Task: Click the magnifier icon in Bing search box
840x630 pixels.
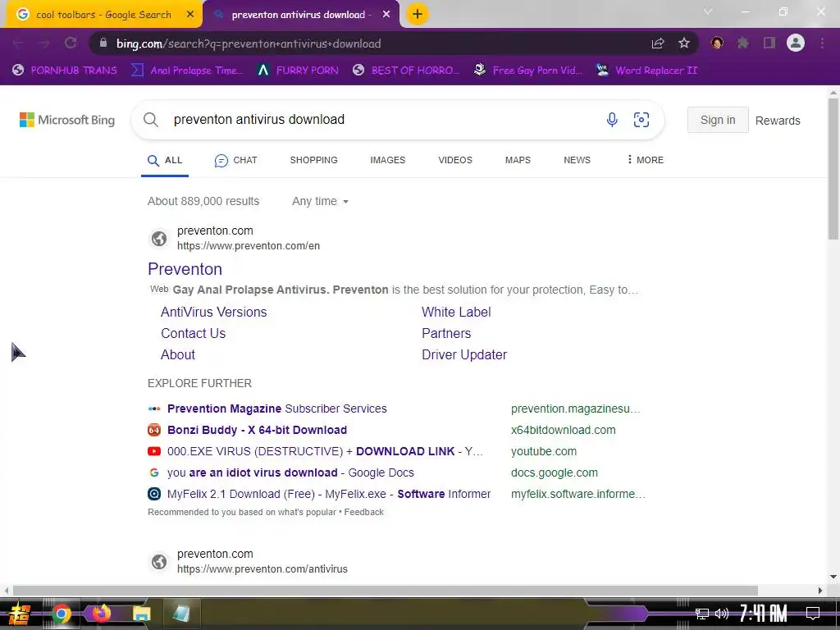Action: [x=151, y=120]
